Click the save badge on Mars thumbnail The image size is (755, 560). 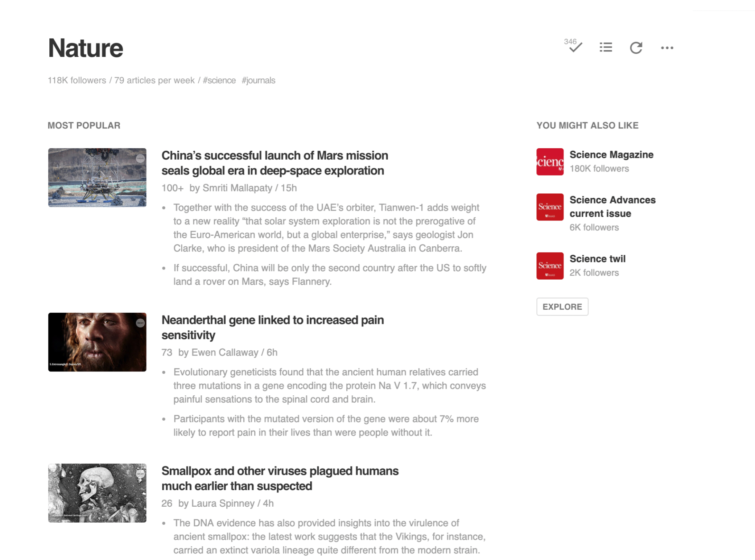pyautogui.click(x=140, y=158)
